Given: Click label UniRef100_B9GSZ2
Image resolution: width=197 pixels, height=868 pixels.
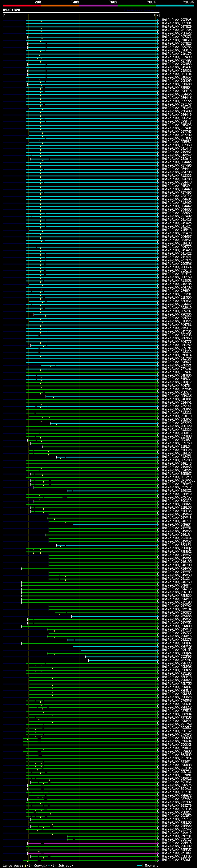Looking at the screenshot, I should tap(176, 491).
